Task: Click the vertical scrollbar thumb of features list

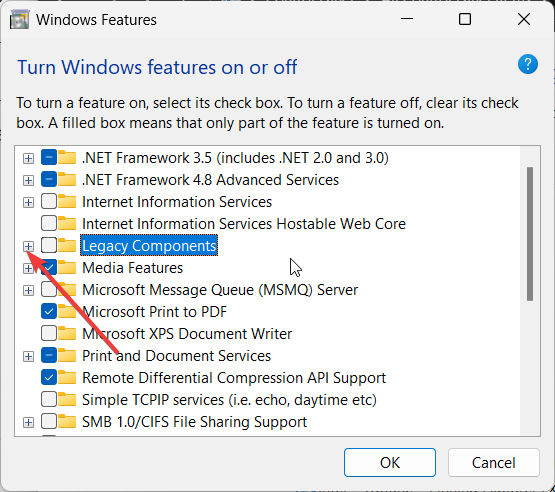Action: 530,234
